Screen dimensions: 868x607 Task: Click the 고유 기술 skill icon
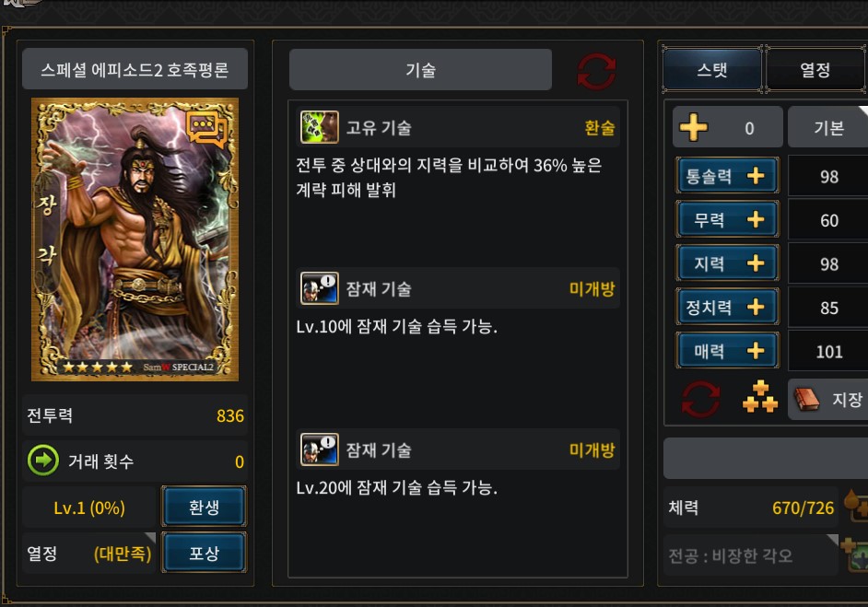click(x=320, y=127)
